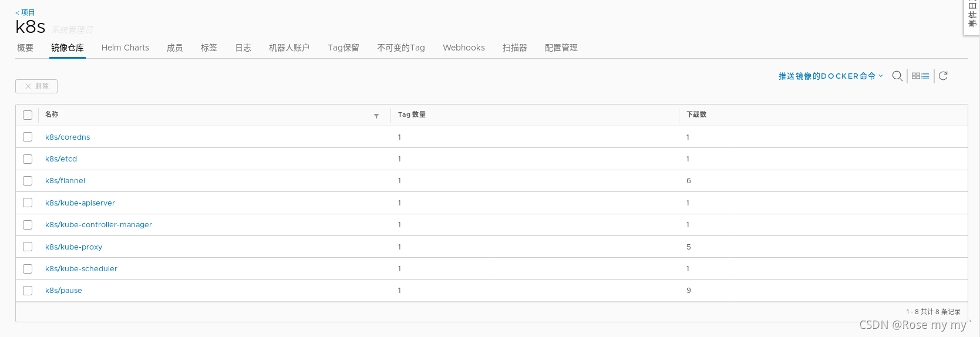
Task: Click download count 9 for k8s/pause
Action: tap(689, 291)
